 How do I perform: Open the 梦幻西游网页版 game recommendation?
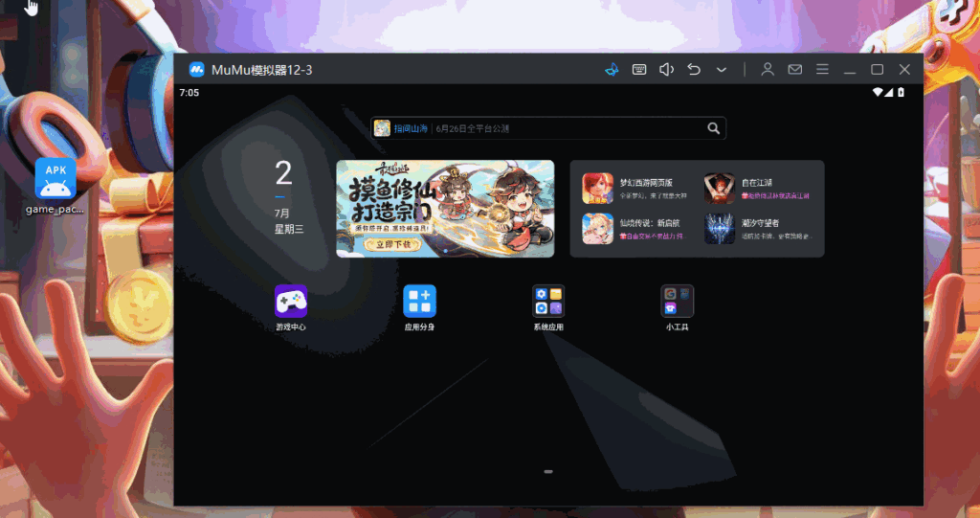coord(598,188)
